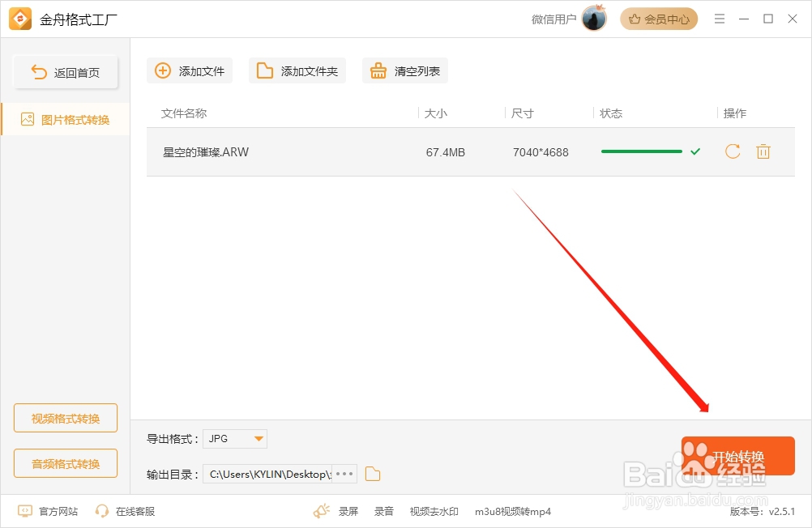Open the JPG export format dropdown
Viewport: 812px width, 528px height.
(x=234, y=438)
